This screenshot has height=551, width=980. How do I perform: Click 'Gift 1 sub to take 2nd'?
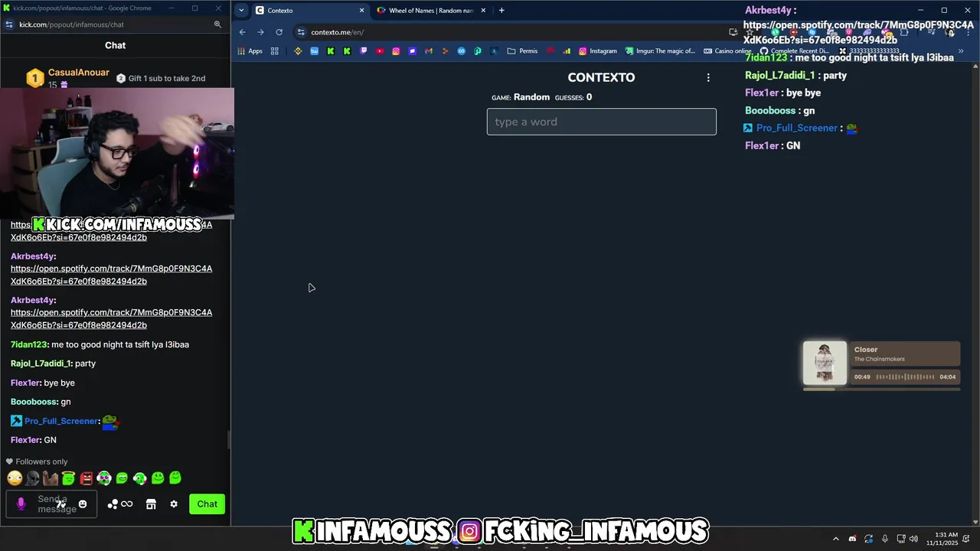(161, 78)
